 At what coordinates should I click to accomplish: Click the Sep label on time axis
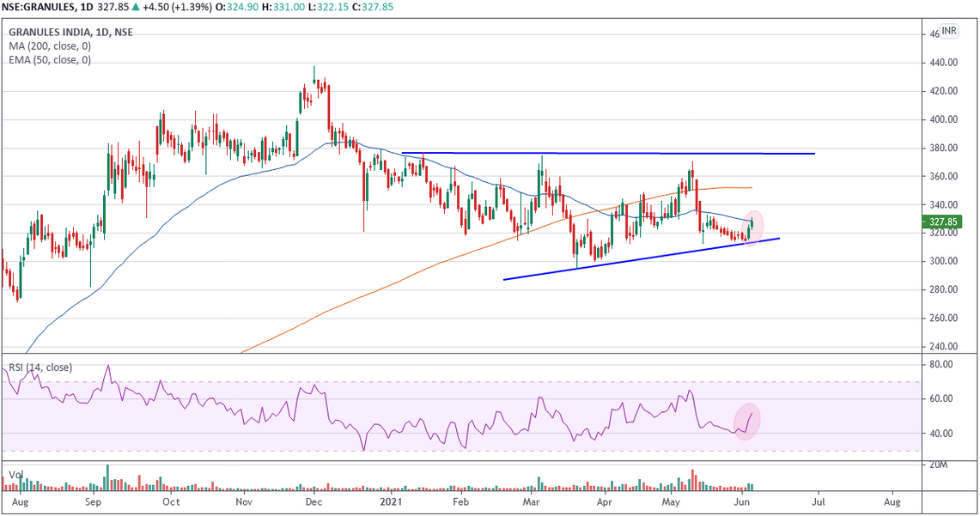point(93,502)
